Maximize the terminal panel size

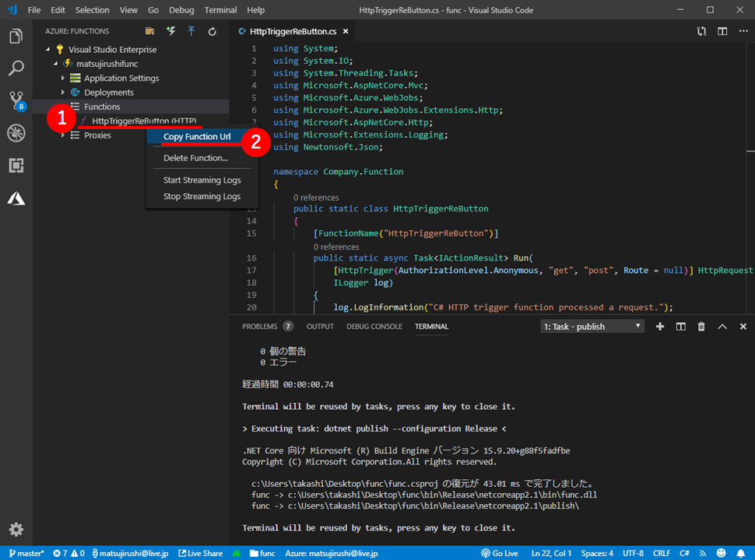click(x=722, y=327)
